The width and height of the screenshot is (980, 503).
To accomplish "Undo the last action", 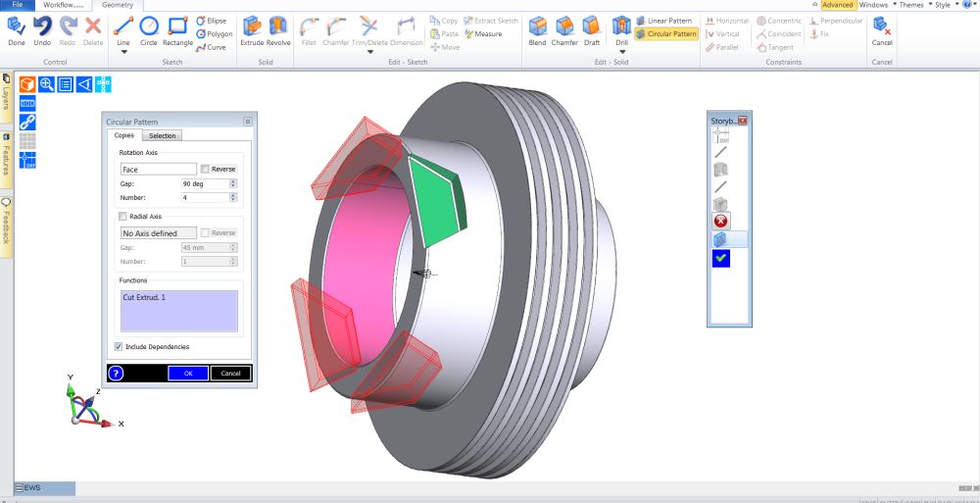I will (42, 31).
